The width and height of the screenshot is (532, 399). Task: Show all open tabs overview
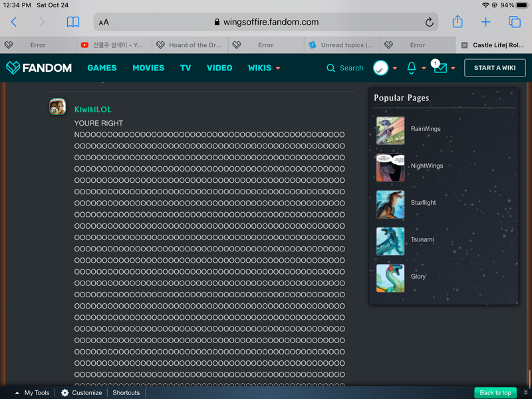click(x=515, y=22)
